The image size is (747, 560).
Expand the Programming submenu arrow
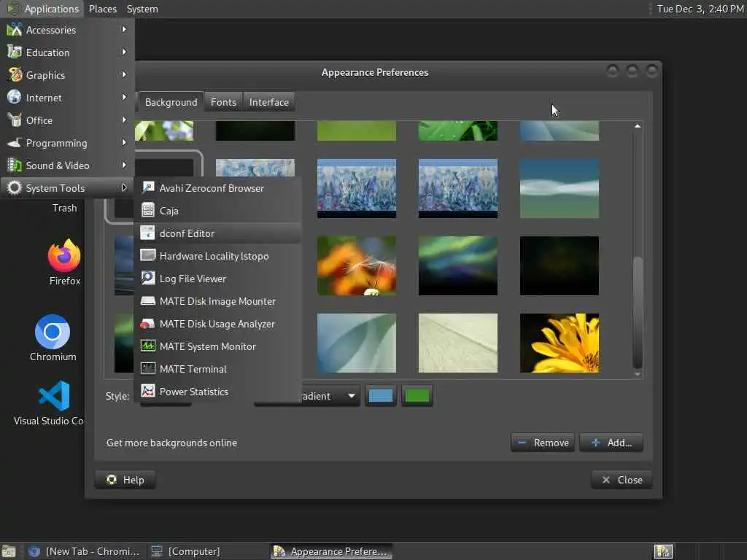124,142
